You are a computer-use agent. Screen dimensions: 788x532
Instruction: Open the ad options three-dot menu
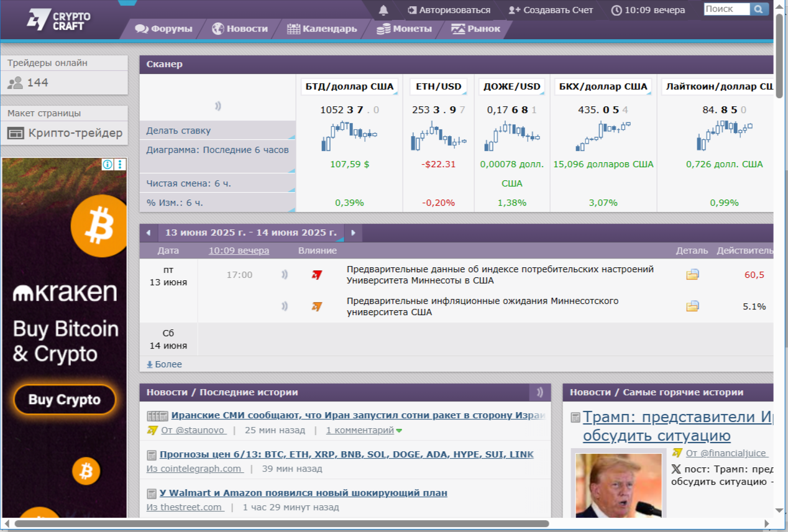(x=121, y=165)
